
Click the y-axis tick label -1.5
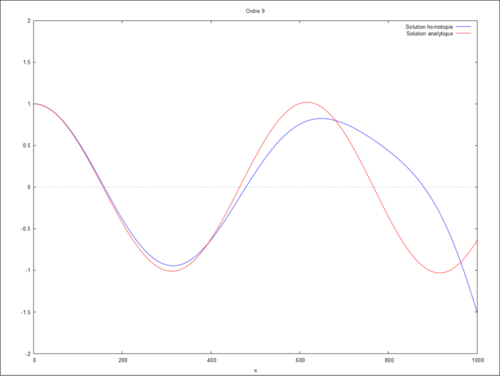coord(26,312)
